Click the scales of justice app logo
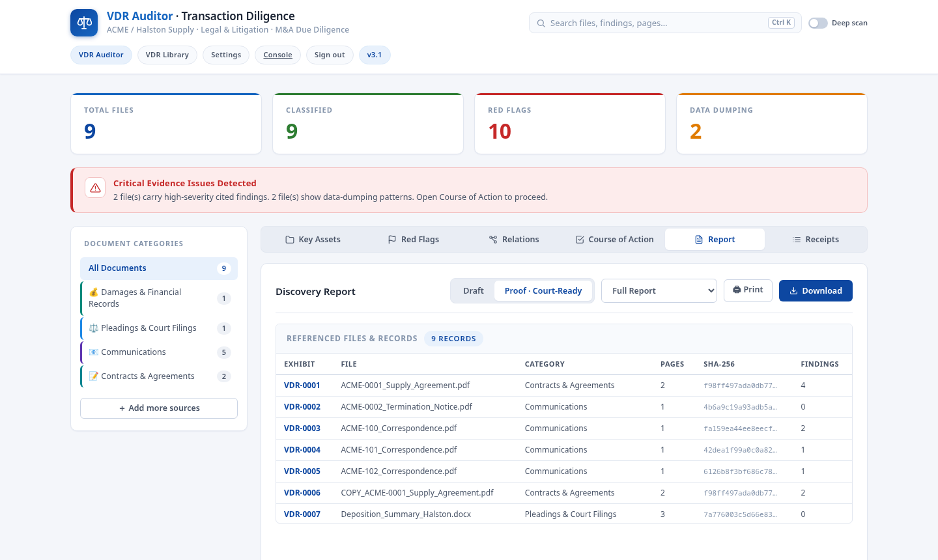Viewport: 938px width, 560px height. point(84,23)
